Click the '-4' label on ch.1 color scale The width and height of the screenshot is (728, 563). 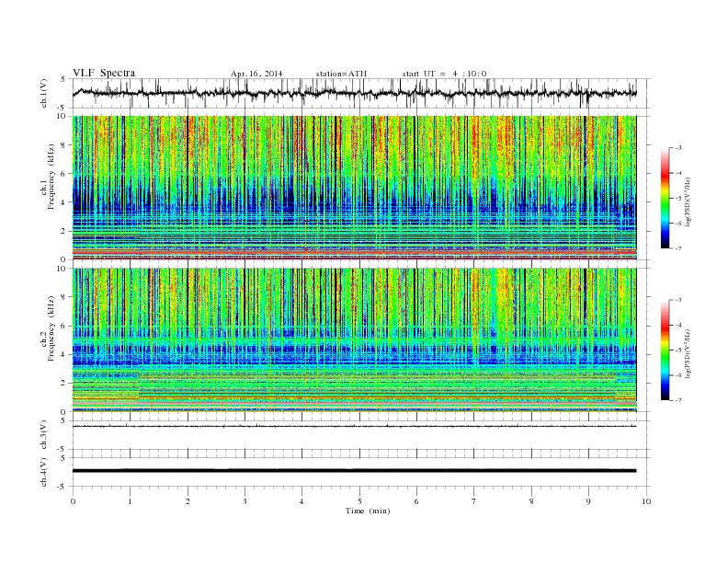pos(678,173)
